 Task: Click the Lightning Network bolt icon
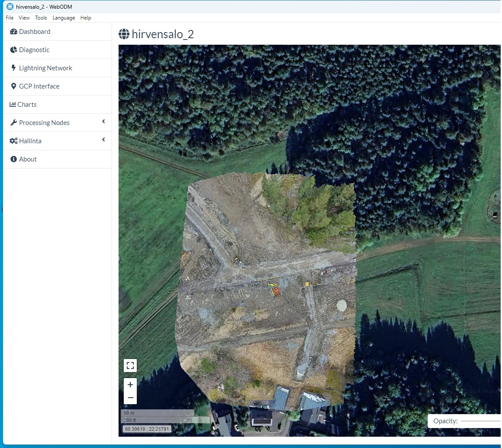pos(13,68)
